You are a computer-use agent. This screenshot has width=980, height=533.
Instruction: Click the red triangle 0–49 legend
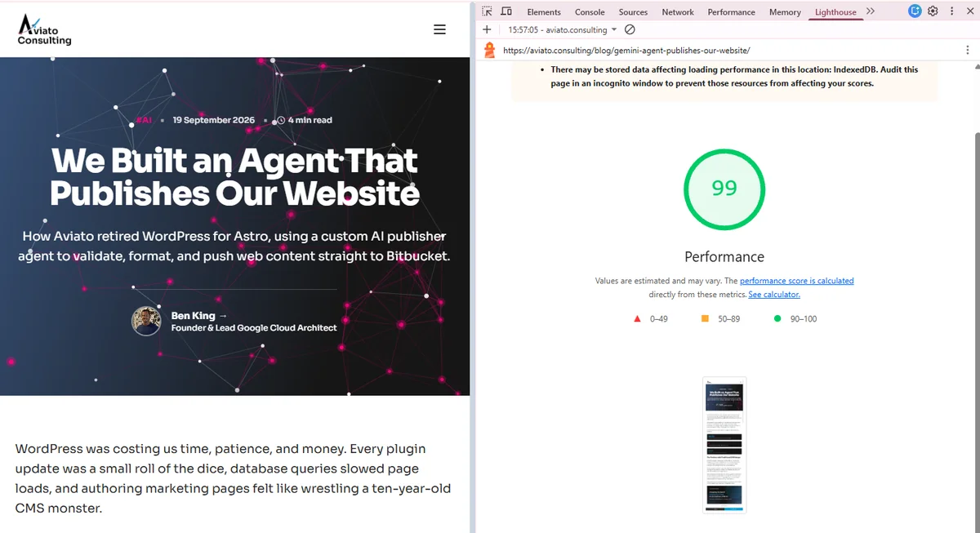click(x=651, y=318)
